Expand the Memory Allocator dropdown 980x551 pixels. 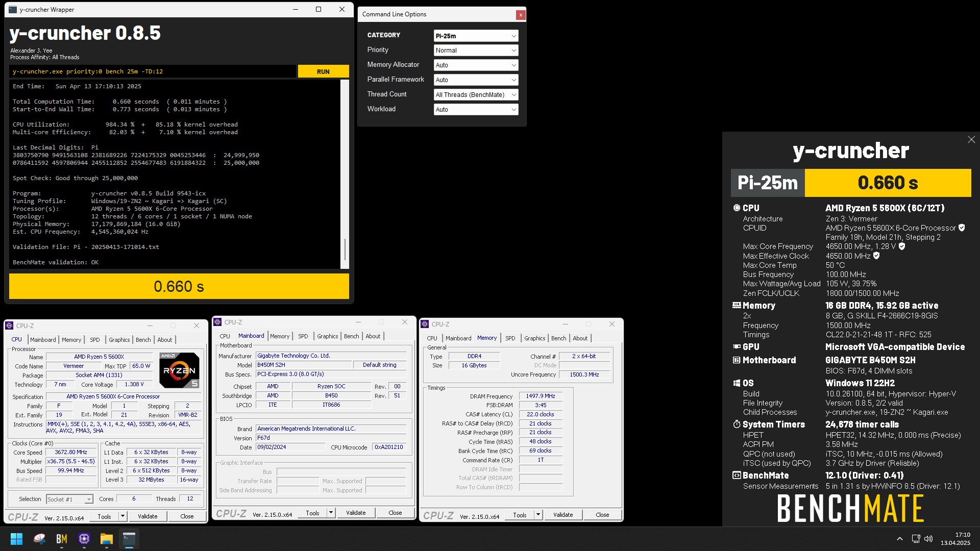476,65
